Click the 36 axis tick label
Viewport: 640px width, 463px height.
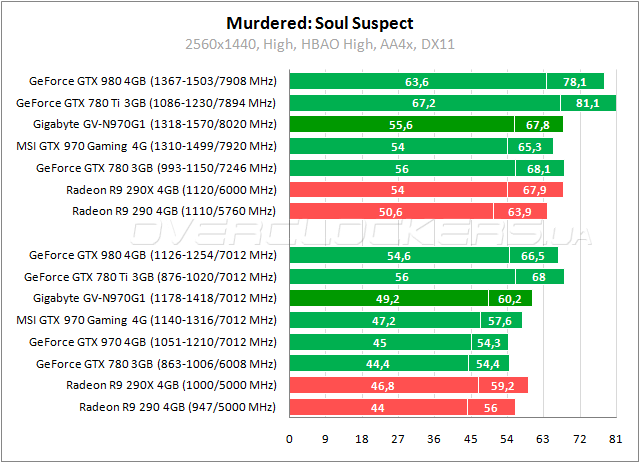tap(434, 439)
